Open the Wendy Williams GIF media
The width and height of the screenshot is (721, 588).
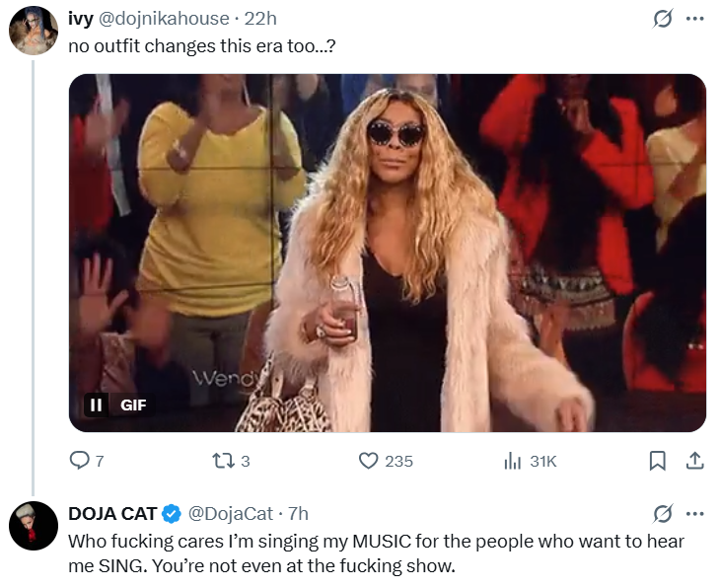[388, 253]
